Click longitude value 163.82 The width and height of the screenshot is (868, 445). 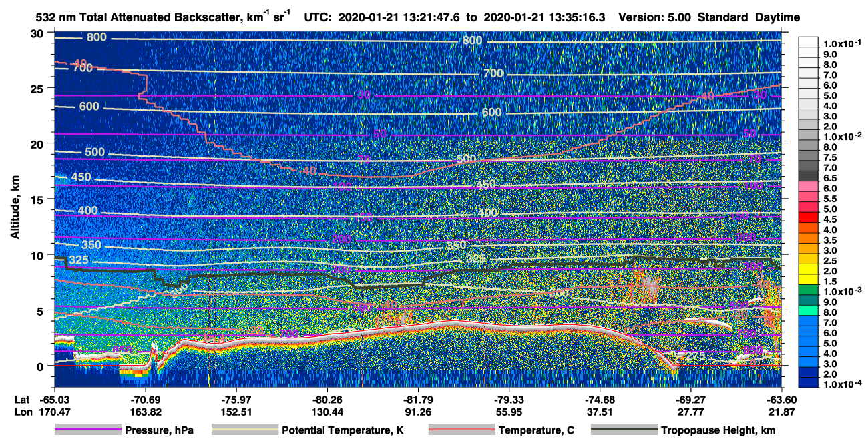[x=145, y=412]
